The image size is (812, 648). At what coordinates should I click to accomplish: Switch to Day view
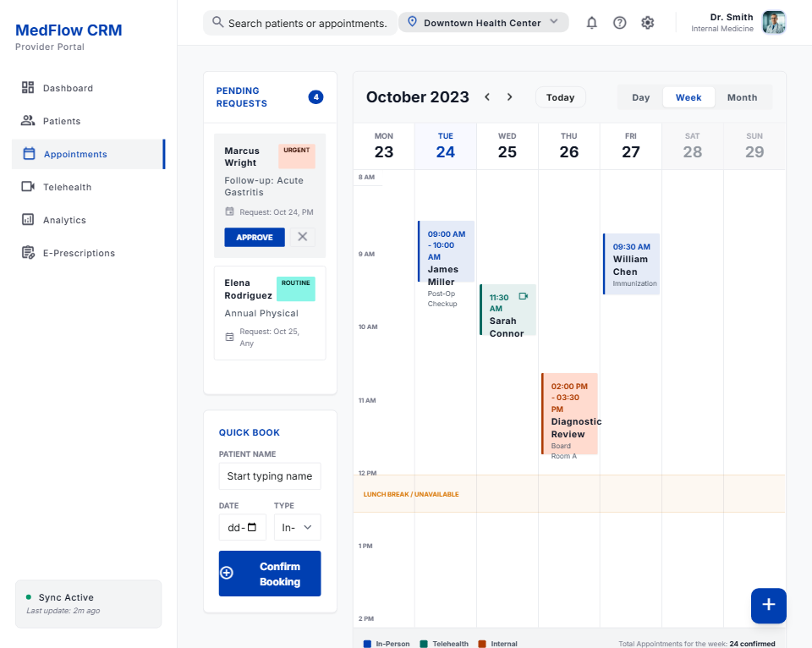point(640,97)
